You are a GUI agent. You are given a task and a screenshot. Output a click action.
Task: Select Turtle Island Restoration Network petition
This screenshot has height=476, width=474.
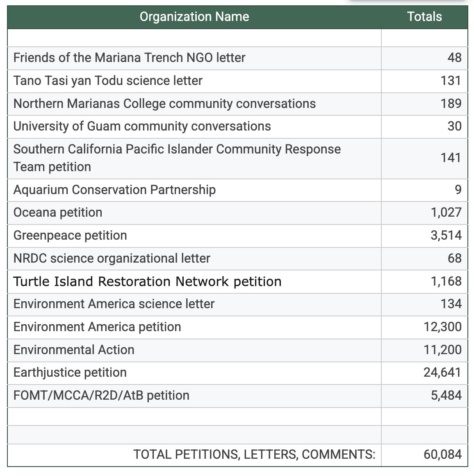click(147, 281)
